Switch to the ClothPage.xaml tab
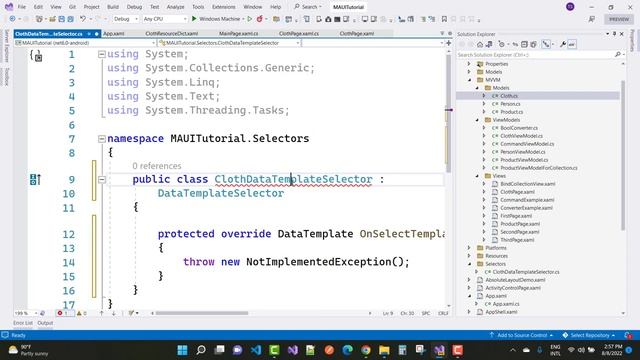 tap(356, 33)
